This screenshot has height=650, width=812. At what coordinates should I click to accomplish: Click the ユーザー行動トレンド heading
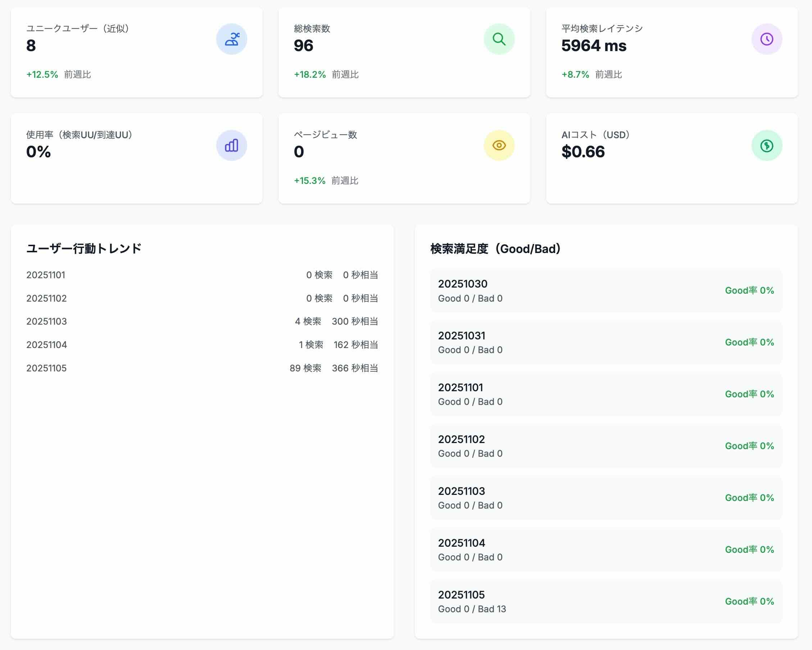pos(83,249)
